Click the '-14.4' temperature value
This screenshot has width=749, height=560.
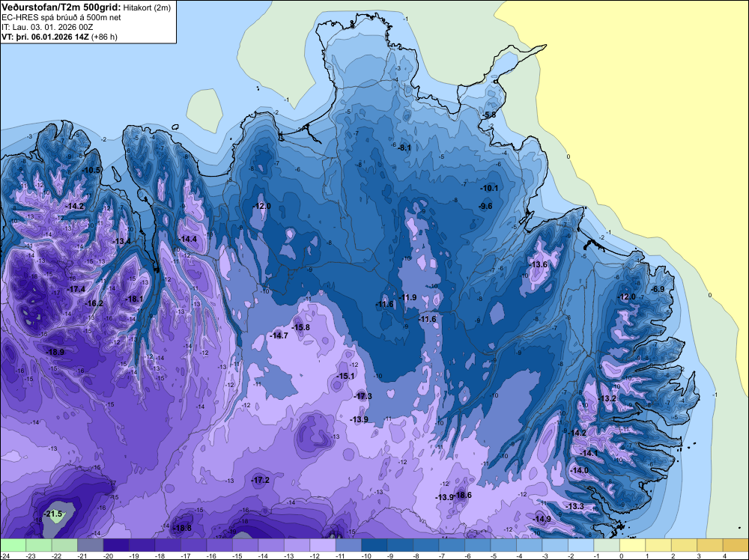pos(187,239)
